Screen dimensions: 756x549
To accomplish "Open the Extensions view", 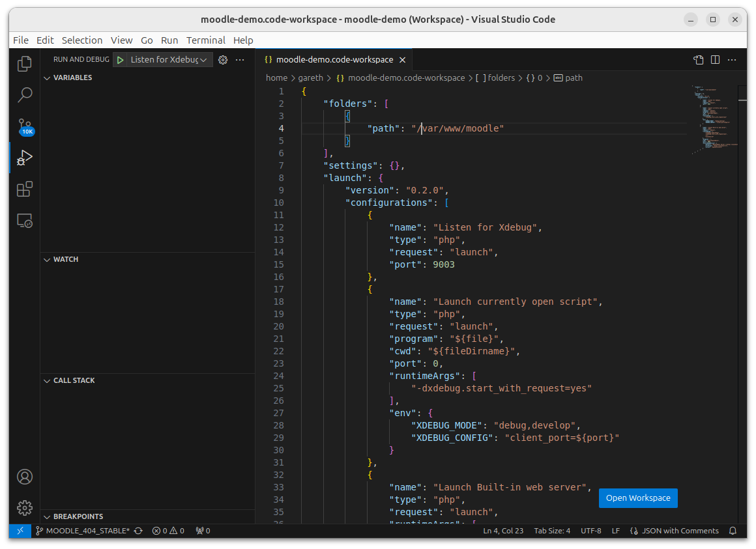I will (25, 189).
